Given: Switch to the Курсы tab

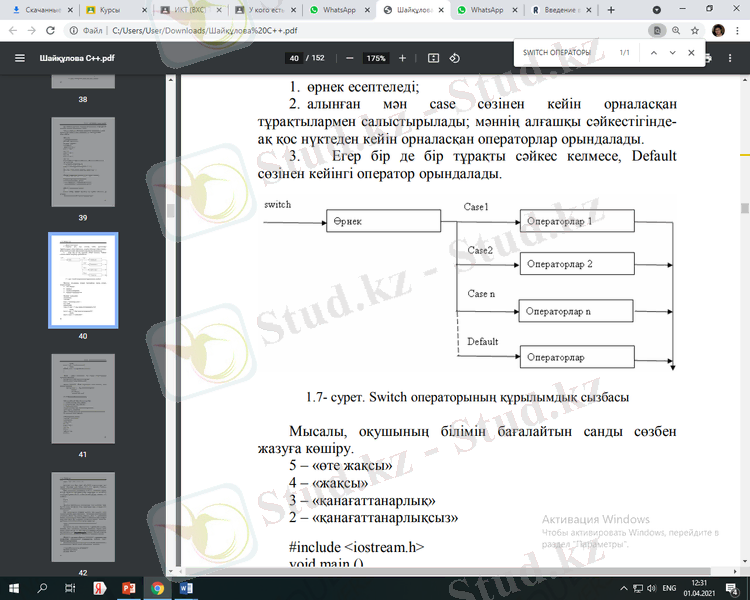Looking at the screenshot, I should (x=115, y=10).
